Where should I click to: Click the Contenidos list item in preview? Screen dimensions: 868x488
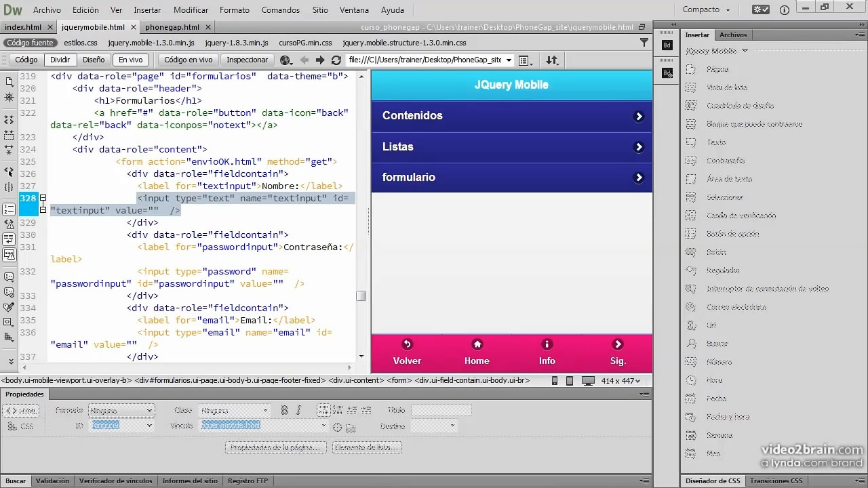[512, 116]
